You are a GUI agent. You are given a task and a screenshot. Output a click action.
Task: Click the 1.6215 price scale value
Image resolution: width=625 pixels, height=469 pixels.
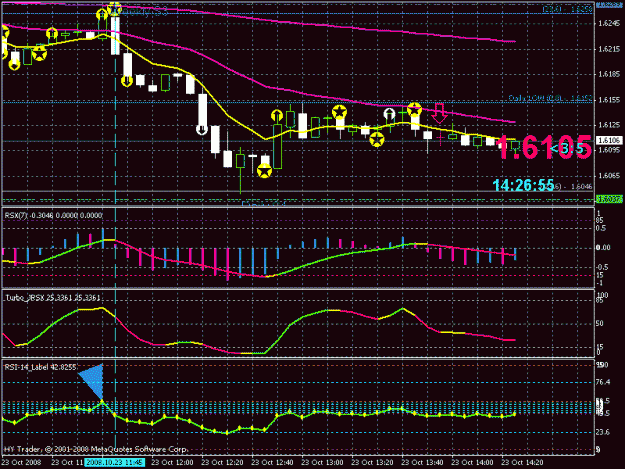click(x=609, y=49)
